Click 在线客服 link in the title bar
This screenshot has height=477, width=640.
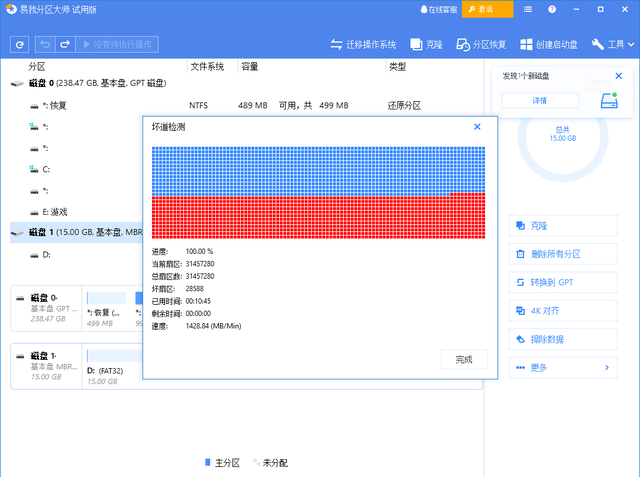click(435, 9)
